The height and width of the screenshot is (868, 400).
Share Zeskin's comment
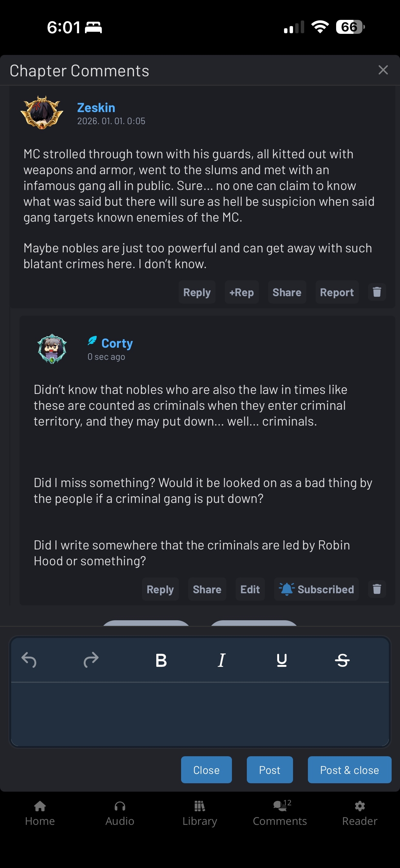point(287,292)
